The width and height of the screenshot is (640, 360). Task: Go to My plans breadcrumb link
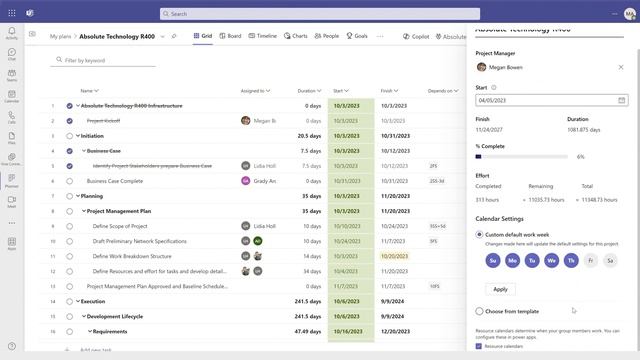[x=60, y=36]
